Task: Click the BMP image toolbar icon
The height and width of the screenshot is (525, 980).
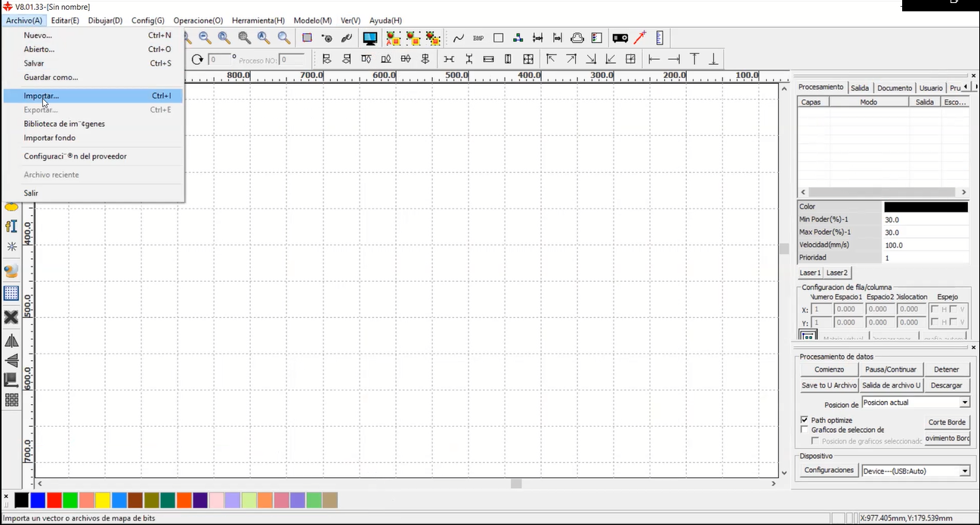Action: [x=478, y=38]
